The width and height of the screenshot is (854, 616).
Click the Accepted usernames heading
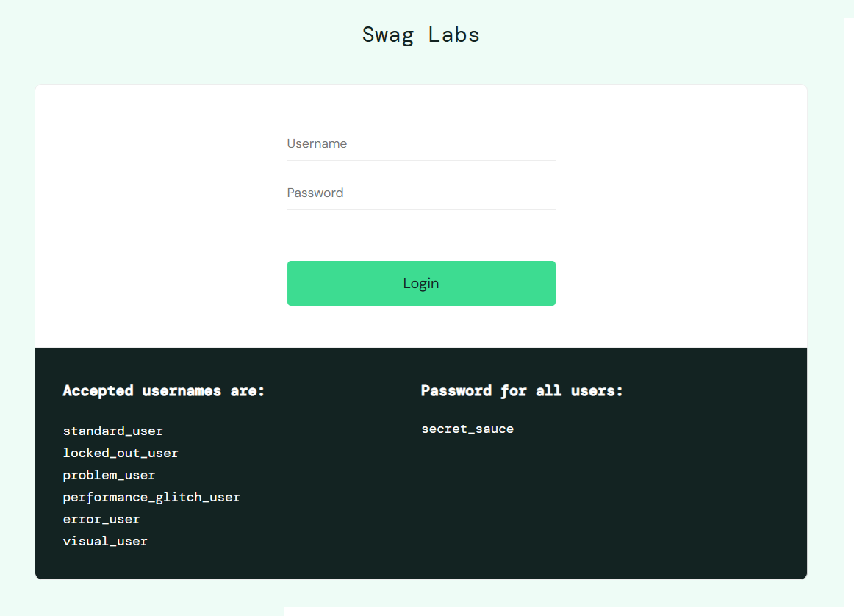[x=163, y=390]
